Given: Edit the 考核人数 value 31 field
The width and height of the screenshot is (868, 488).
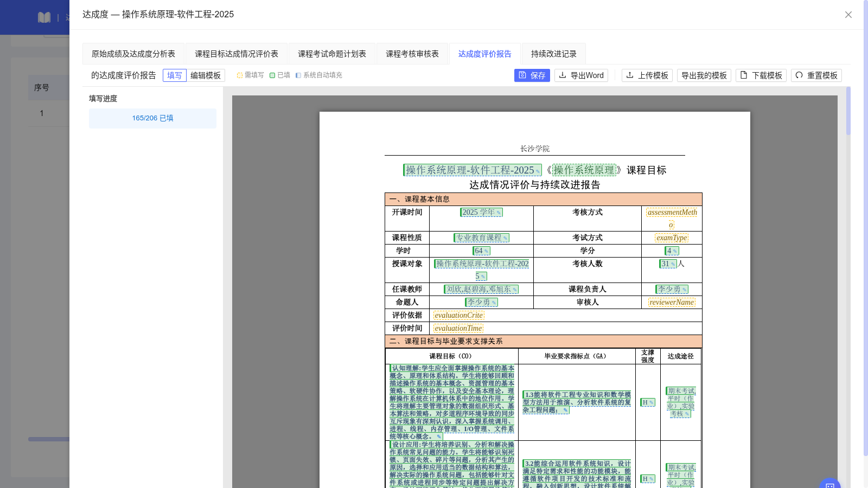Looking at the screenshot, I should [x=668, y=264].
